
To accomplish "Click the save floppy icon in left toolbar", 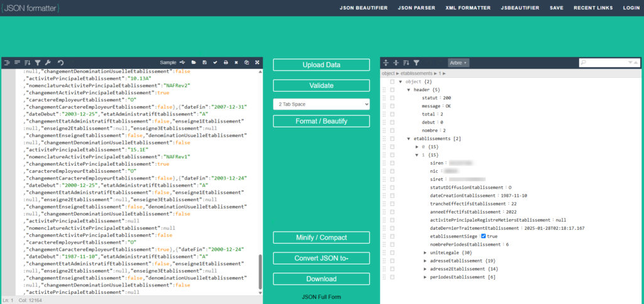I will (x=204, y=62).
